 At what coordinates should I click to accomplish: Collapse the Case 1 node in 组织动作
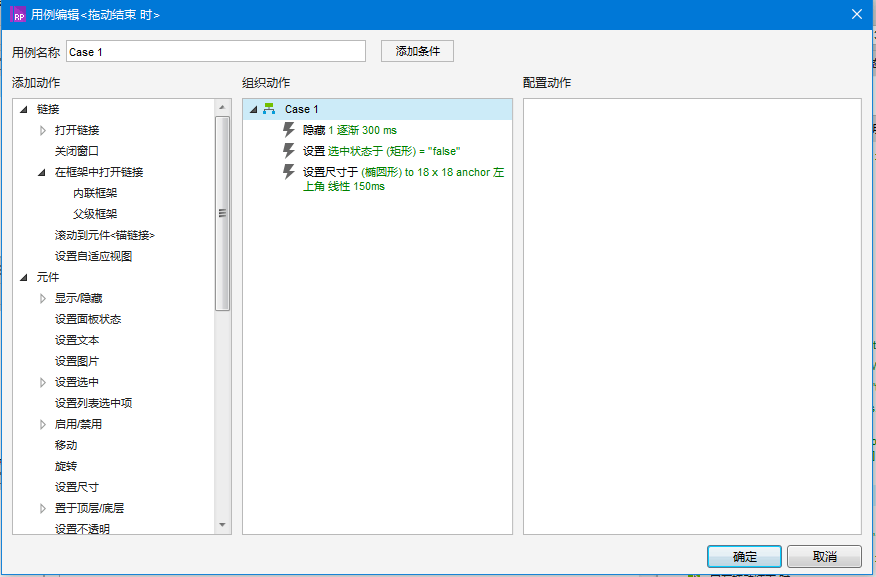pos(252,109)
